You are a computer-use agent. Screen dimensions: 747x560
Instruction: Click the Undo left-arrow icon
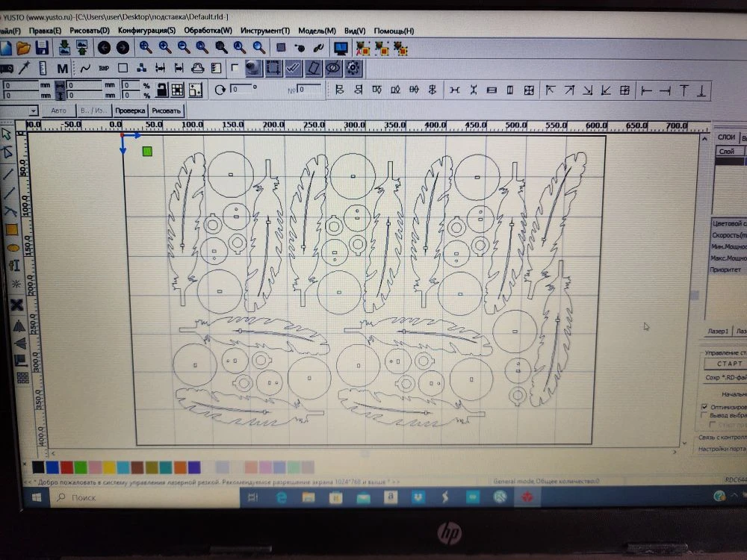[104, 48]
